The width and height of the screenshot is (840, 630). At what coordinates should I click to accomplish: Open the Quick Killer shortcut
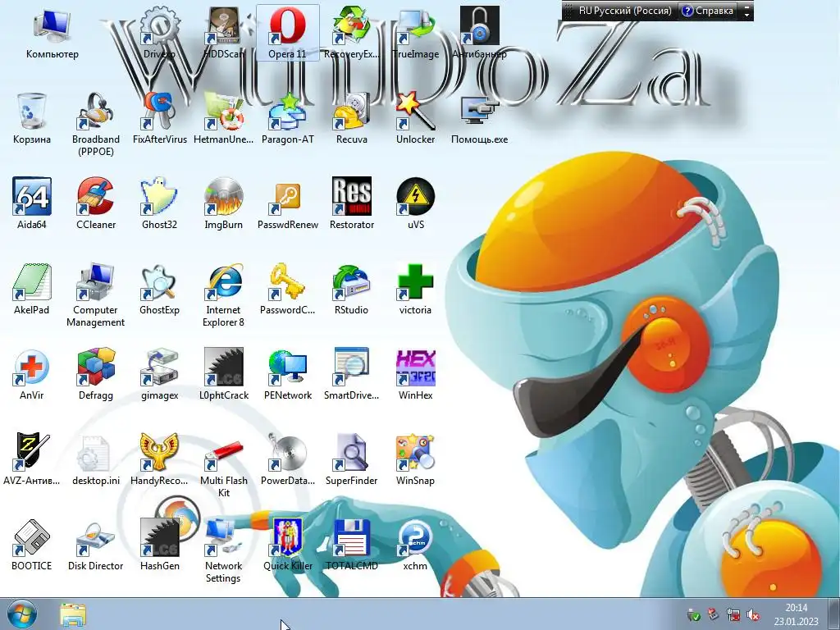point(288,545)
